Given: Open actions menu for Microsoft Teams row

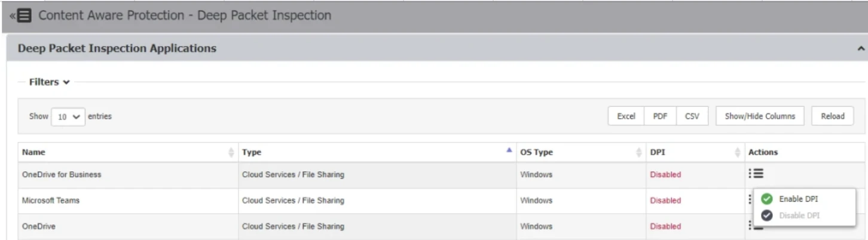Looking at the screenshot, I should click(750, 199).
